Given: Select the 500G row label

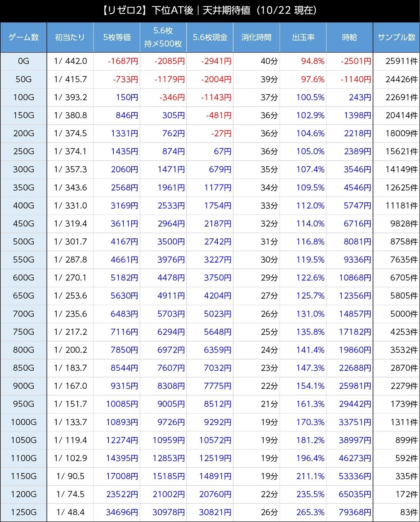Looking at the screenshot, I should (x=23, y=242).
